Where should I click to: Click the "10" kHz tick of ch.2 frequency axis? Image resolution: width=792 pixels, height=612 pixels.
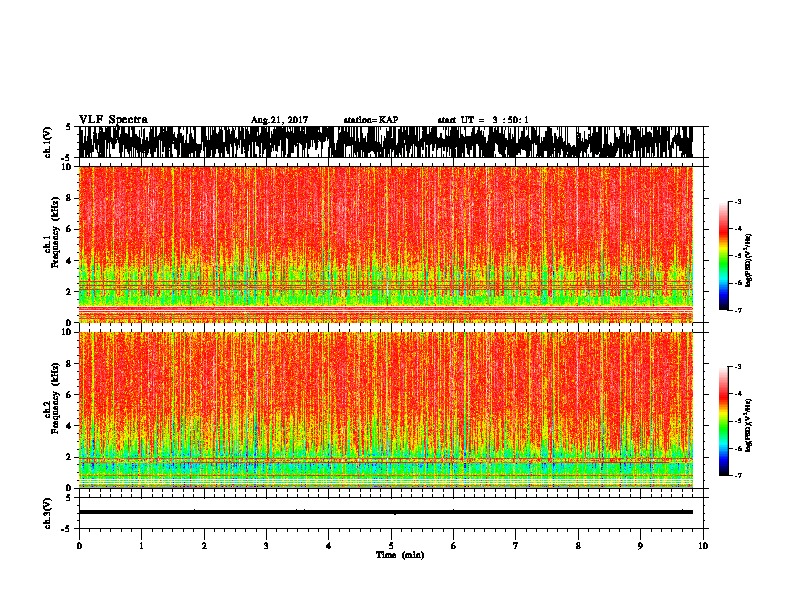(x=69, y=332)
